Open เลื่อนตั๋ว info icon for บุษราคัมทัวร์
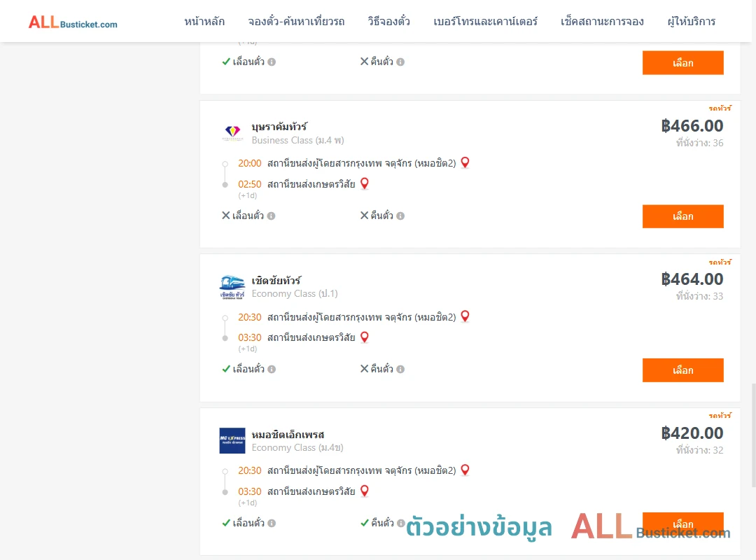This screenshot has height=560, width=756. pos(272,216)
